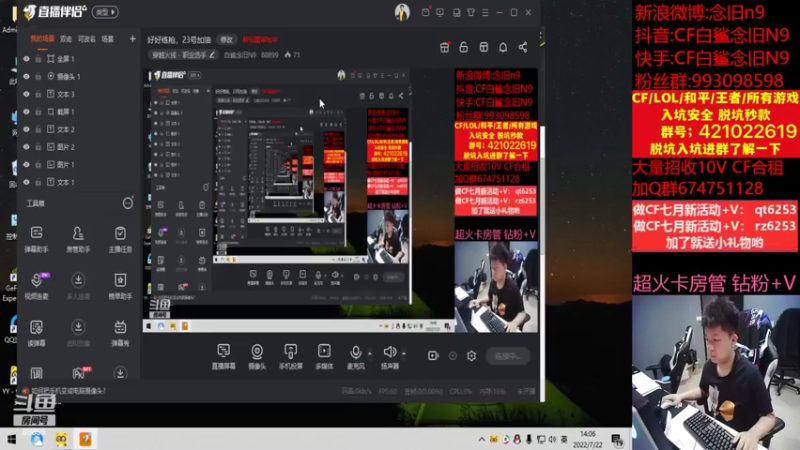Image resolution: width=800 pixels, height=450 pixels.
Task: Open the 视频连麦 video link tool
Action: click(x=36, y=286)
